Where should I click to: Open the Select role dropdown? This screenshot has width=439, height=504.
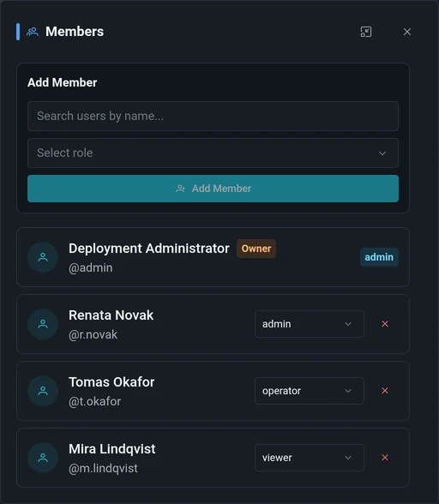tap(213, 153)
